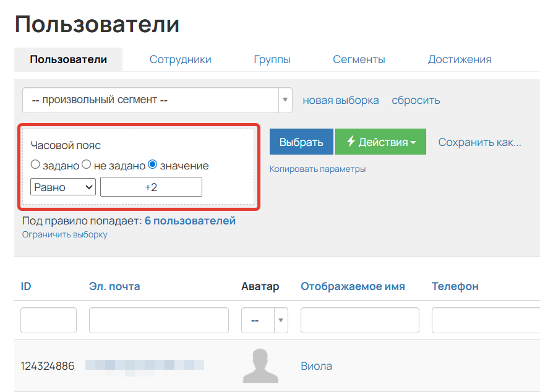The width and height of the screenshot is (540, 392).
Task: Click the avatar placeholder of user Виола
Action: tap(260, 365)
